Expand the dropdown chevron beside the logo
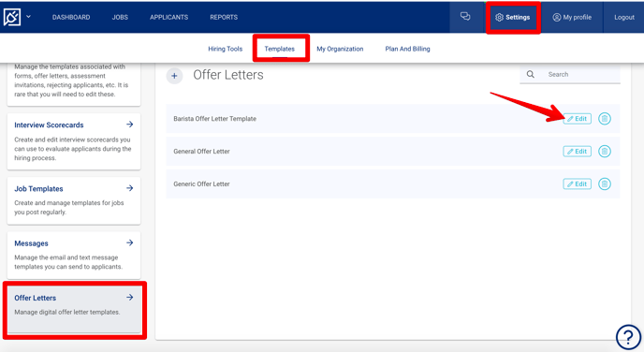 [28, 17]
